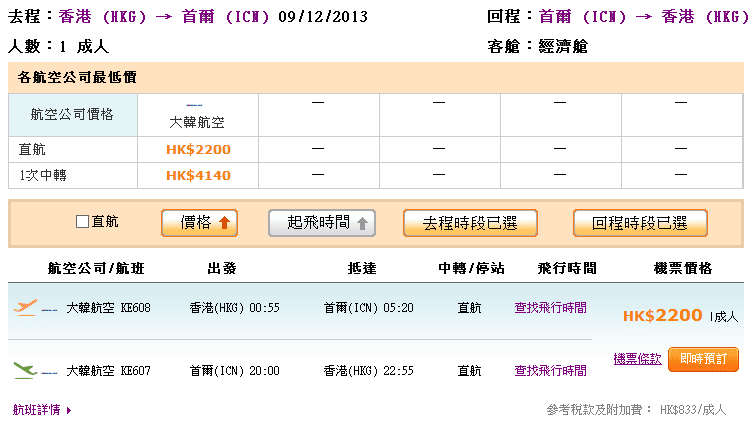Click 大韓航空 in the airline price table header
Screen dimensions: 750x428
(198, 122)
